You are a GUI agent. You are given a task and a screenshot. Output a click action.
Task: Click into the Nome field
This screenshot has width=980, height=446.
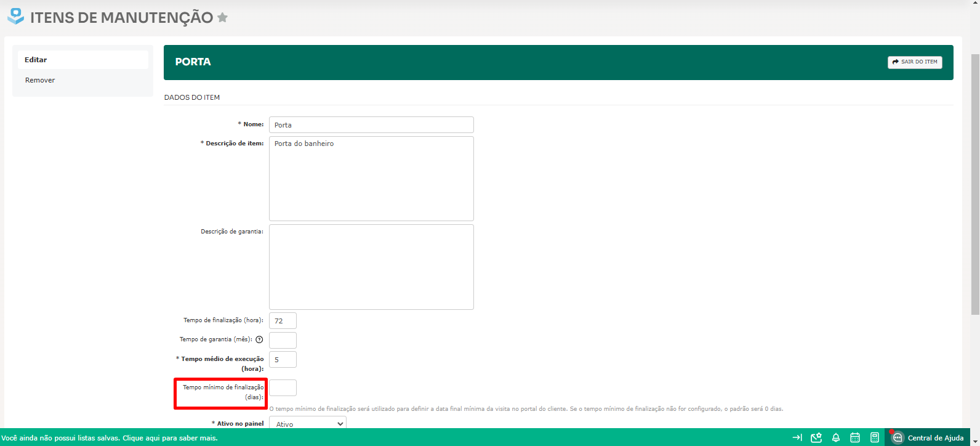click(x=371, y=124)
